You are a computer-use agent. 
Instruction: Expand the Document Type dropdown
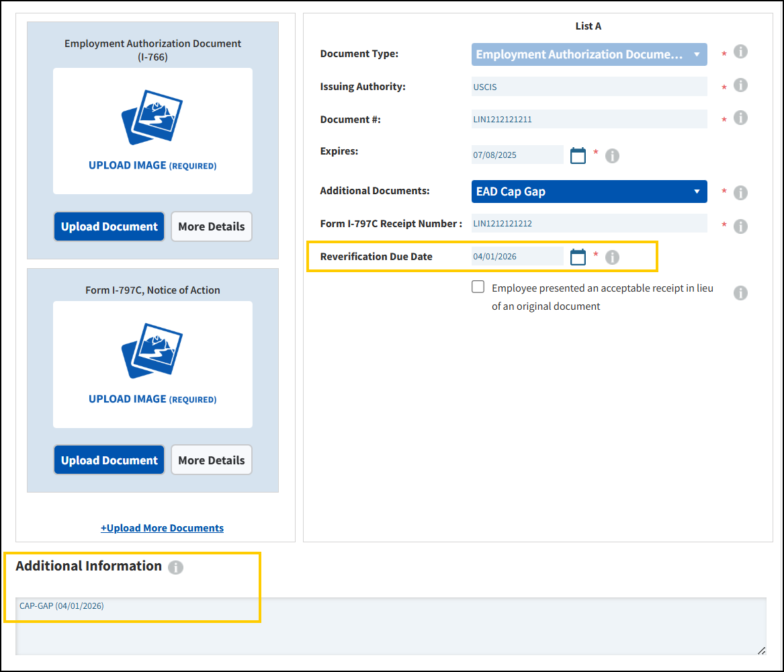tap(589, 54)
